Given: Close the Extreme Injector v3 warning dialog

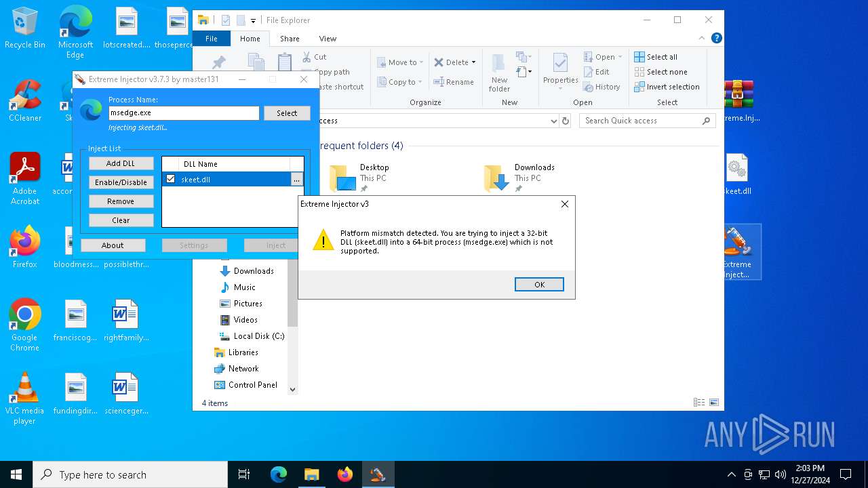Looking at the screenshot, I should (564, 204).
